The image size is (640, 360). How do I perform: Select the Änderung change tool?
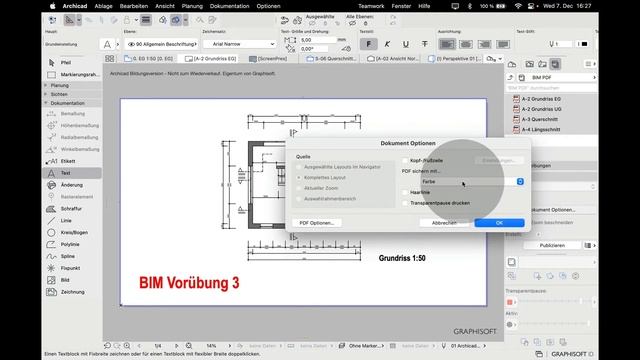click(72, 185)
